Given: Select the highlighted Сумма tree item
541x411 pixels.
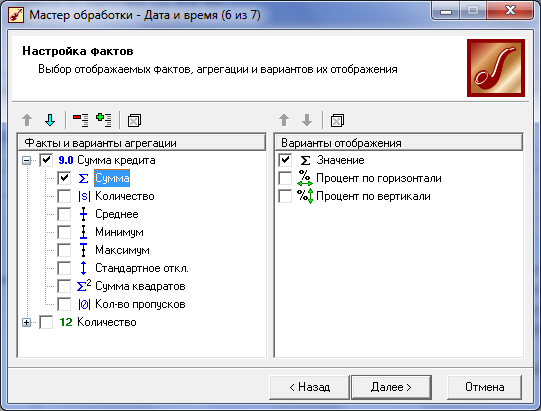Looking at the screenshot, I should (x=112, y=178).
